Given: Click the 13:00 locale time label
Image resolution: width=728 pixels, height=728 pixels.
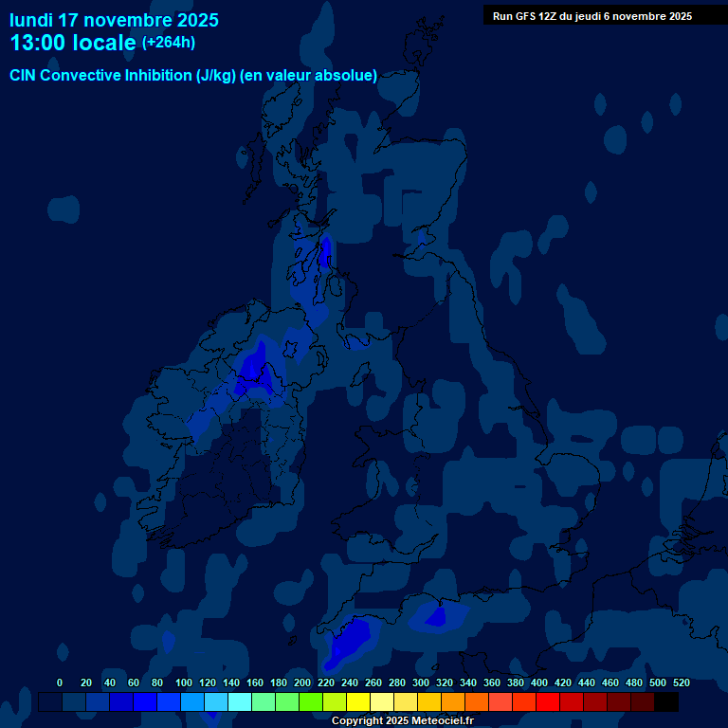Looking at the screenshot, I should (x=73, y=44).
